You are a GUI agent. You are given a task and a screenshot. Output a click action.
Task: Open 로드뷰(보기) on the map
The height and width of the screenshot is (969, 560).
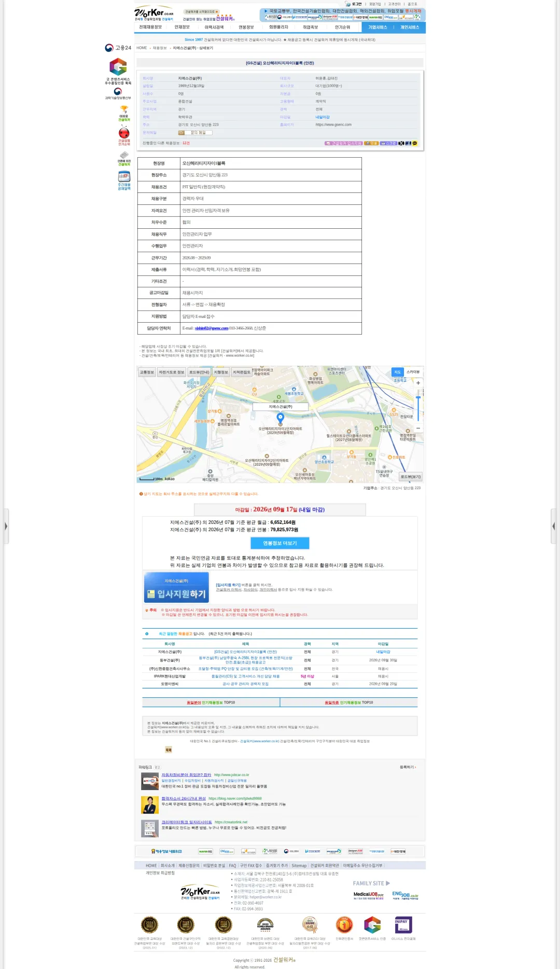411,477
